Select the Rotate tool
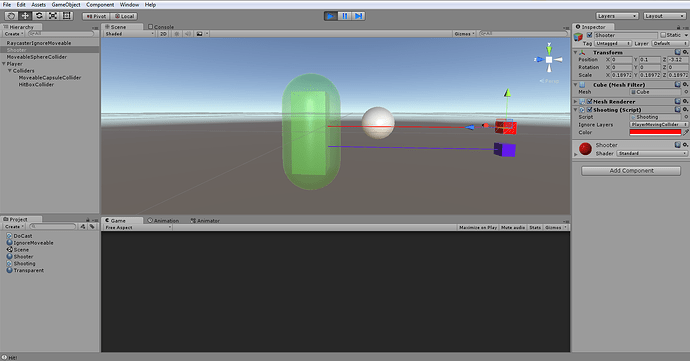 coord(39,16)
